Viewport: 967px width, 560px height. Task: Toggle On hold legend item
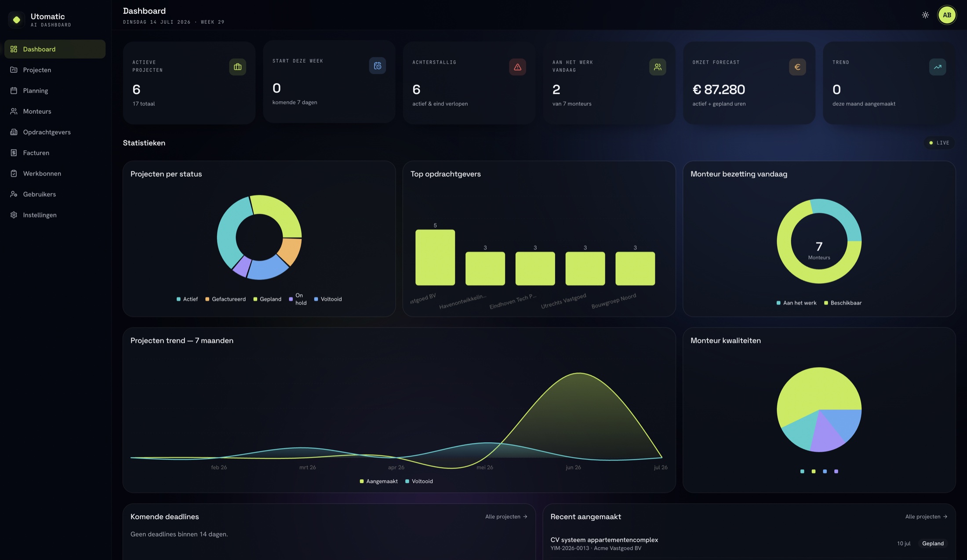(x=298, y=299)
